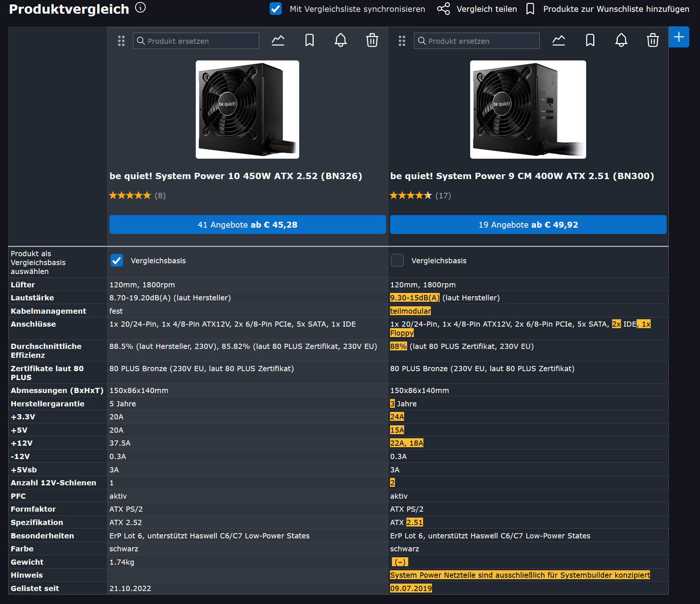Click Produkte zur Wunschliste hinzufügen
This screenshot has width=700, height=604.
coord(616,9)
